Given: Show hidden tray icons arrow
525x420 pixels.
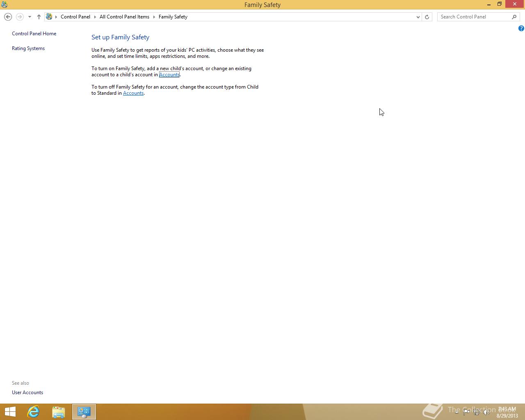Looking at the screenshot, I should coord(457,412).
